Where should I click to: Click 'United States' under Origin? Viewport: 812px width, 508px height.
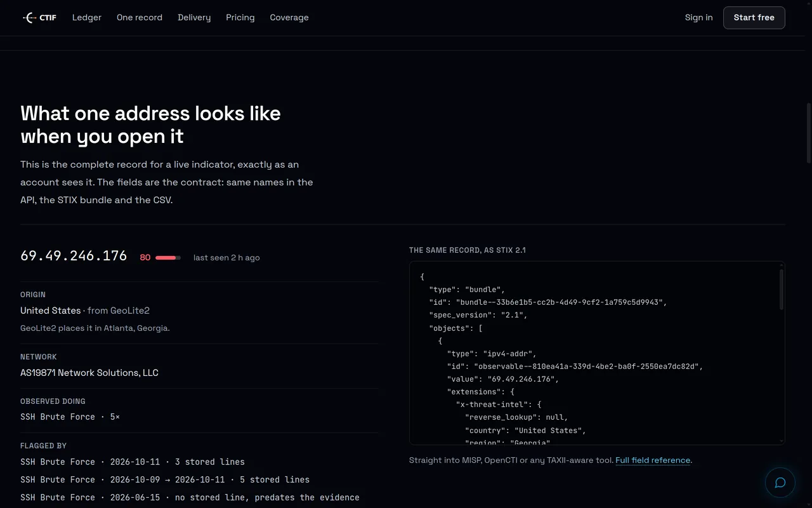click(51, 311)
